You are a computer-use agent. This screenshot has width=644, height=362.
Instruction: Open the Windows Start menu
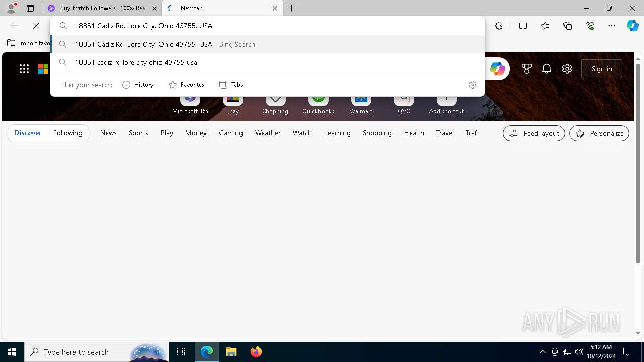12,352
